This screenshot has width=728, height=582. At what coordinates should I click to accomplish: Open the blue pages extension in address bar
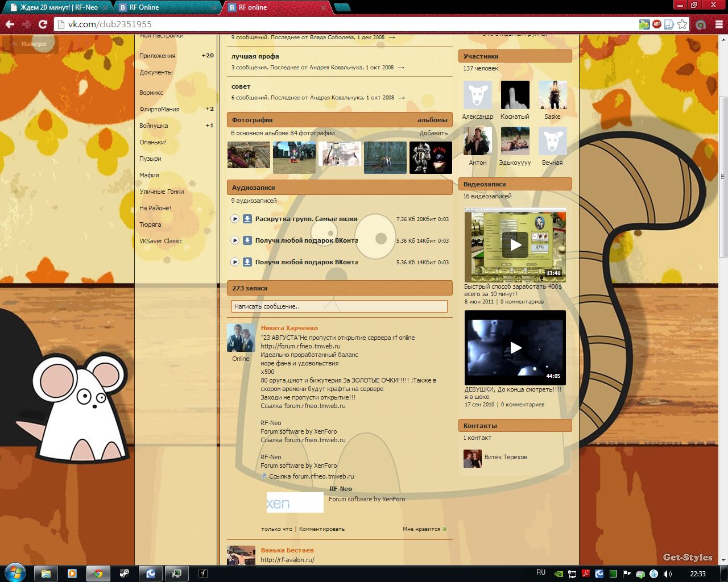point(669,24)
